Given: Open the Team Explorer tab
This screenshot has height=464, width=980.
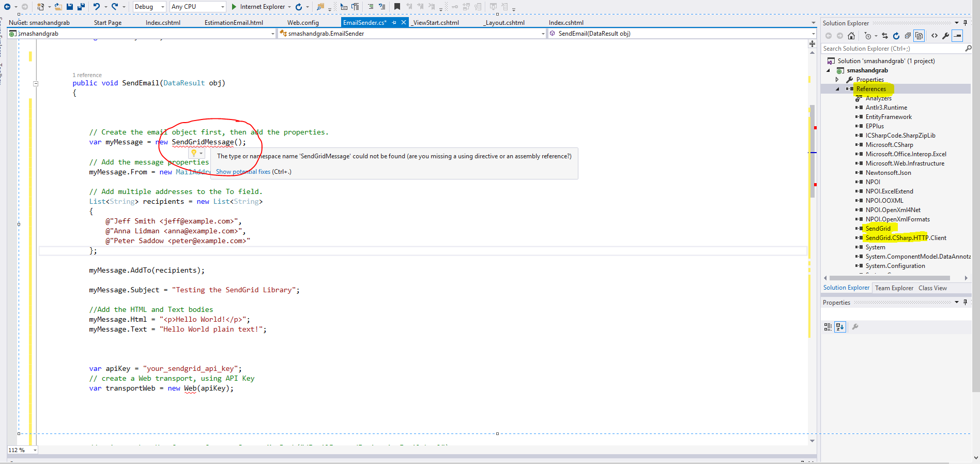Looking at the screenshot, I should 894,288.
